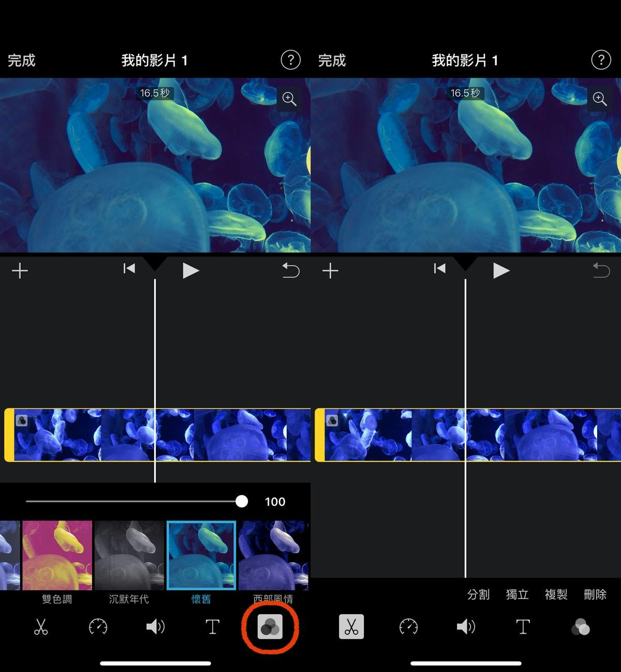Tap dimmed undo arrow in right screen
621x672 pixels.
pos(601,270)
